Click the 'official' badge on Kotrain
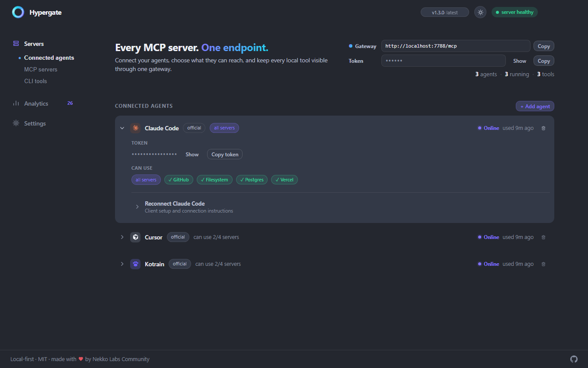This screenshot has height=368, width=588. [x=180, y=264]
